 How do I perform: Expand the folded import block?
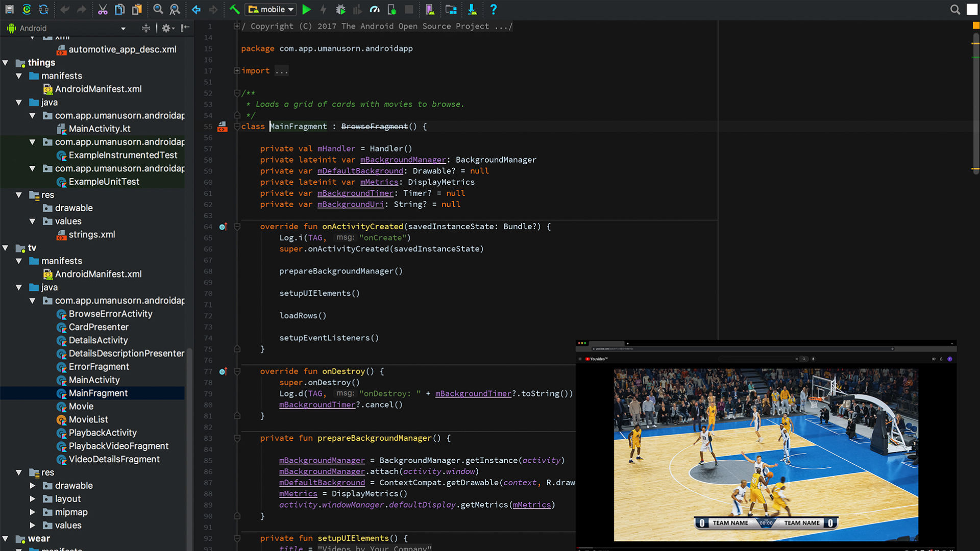[237, 71]
